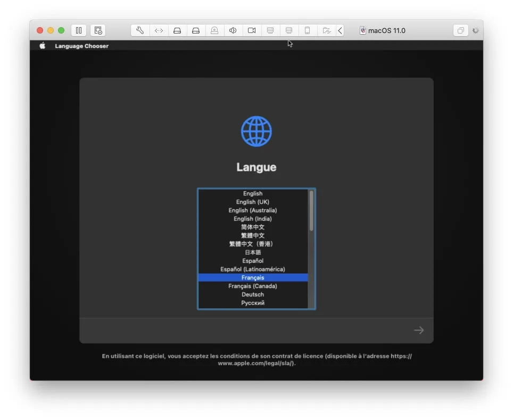Pause the virtual machine
513x420 pixels.
(79, 30)
